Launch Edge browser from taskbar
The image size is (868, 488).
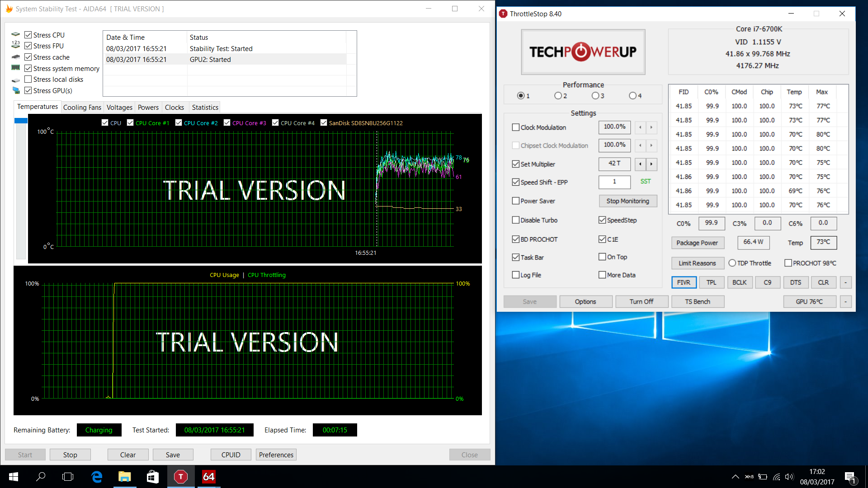point(97,477)
